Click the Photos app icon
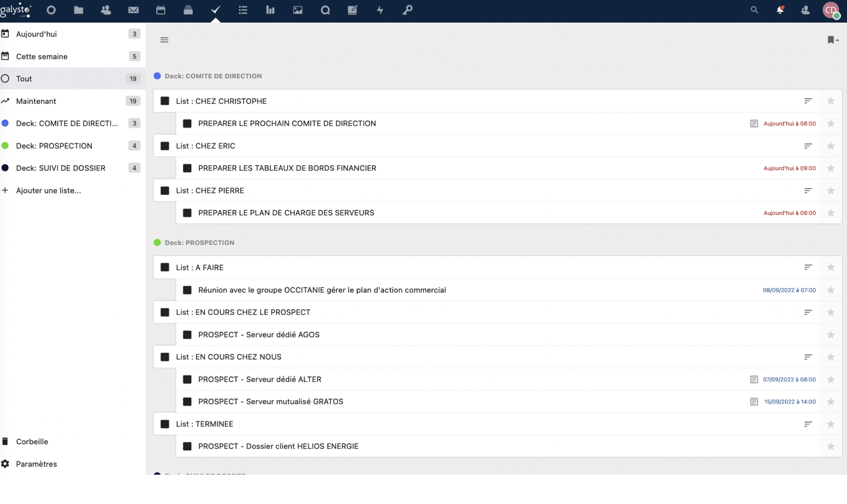 pyautogui.click(x=298, y=10)
